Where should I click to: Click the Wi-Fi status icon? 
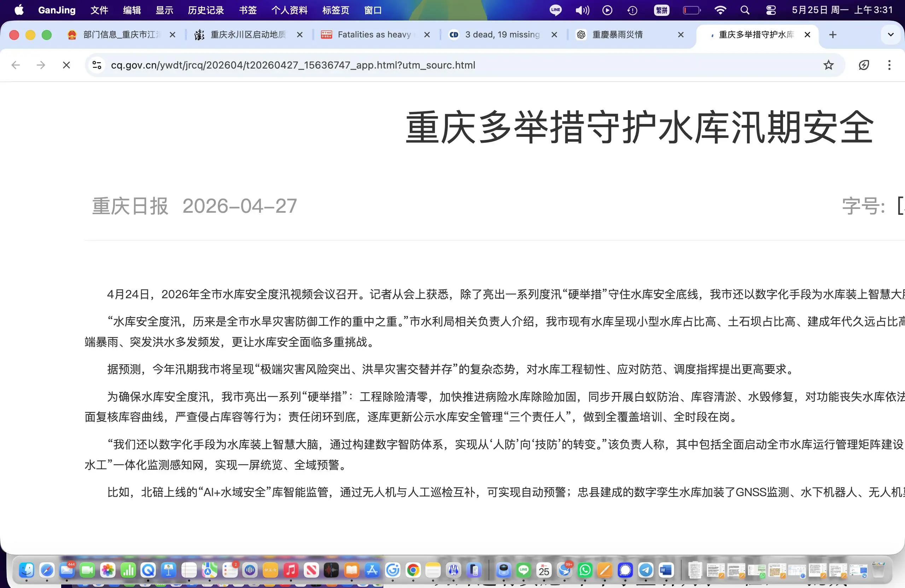720,10
